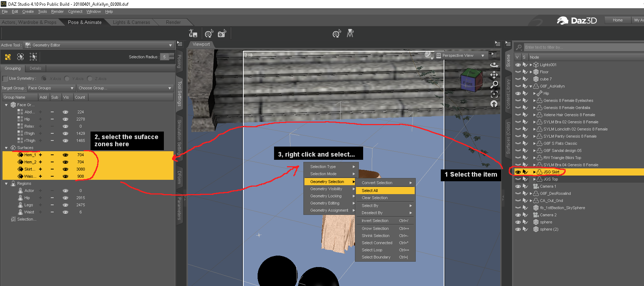Open the viewport draw style sphere icon
Viewport: 644px width, 286px height.
[x=429, y=55]
